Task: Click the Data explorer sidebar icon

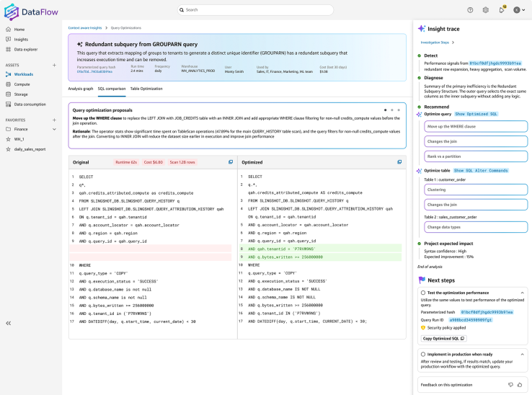Action: [x=9, y=50]
